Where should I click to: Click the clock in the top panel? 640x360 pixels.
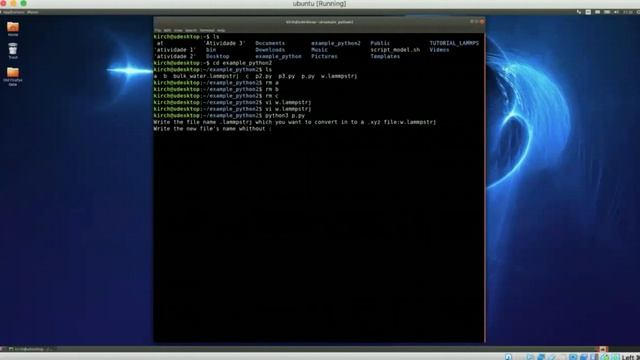[628, 12]
